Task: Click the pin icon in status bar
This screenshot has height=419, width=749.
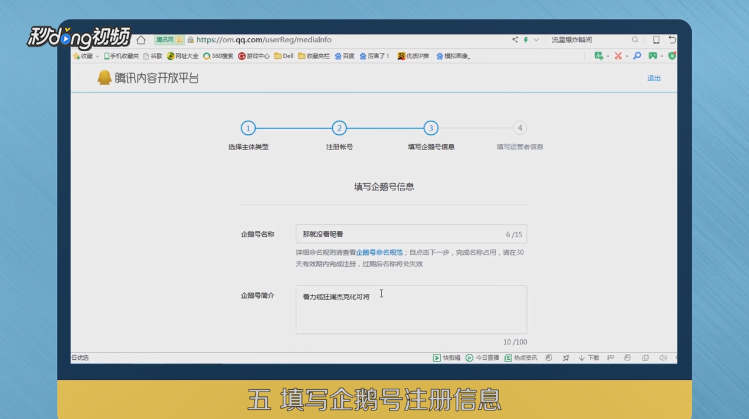Action: pos(566,358)
